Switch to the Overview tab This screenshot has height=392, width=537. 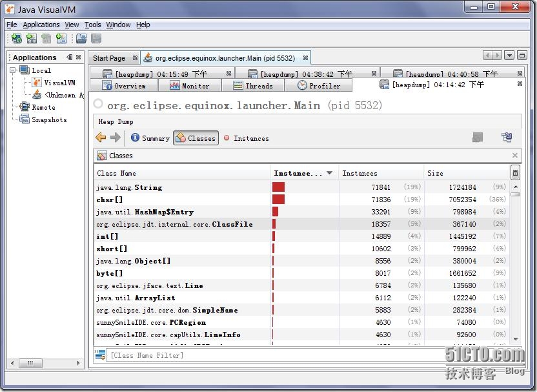(124, 86)
